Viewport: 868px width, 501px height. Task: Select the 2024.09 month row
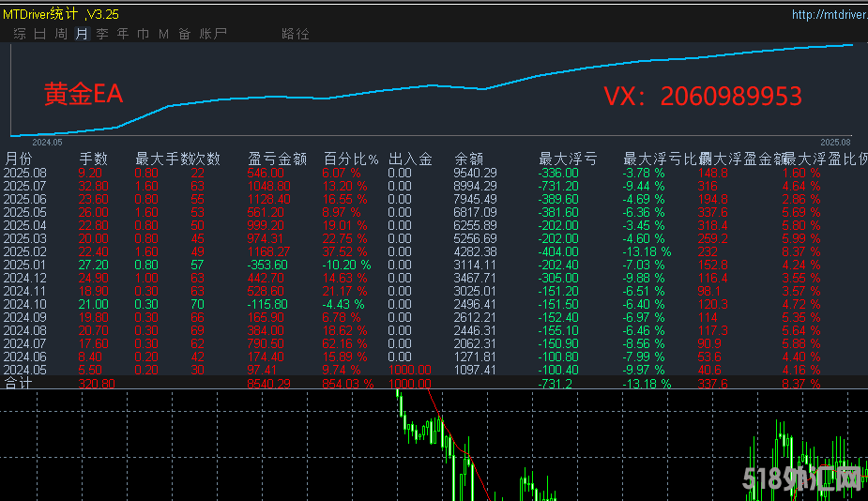[434, 318]
